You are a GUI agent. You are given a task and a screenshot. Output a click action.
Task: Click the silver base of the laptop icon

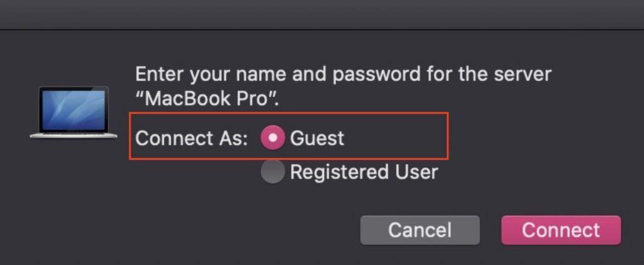tap(74, 134)
